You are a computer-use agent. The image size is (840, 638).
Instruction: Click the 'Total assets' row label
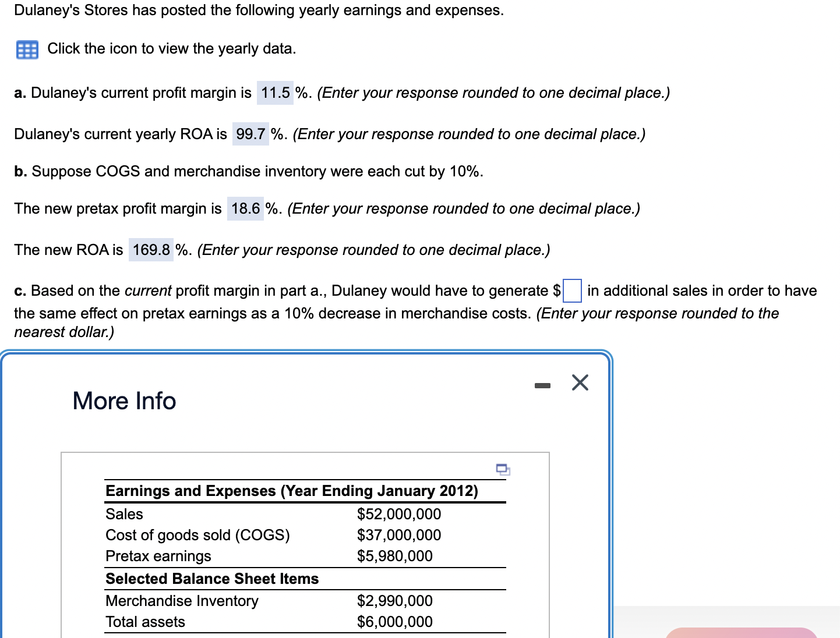145,622
